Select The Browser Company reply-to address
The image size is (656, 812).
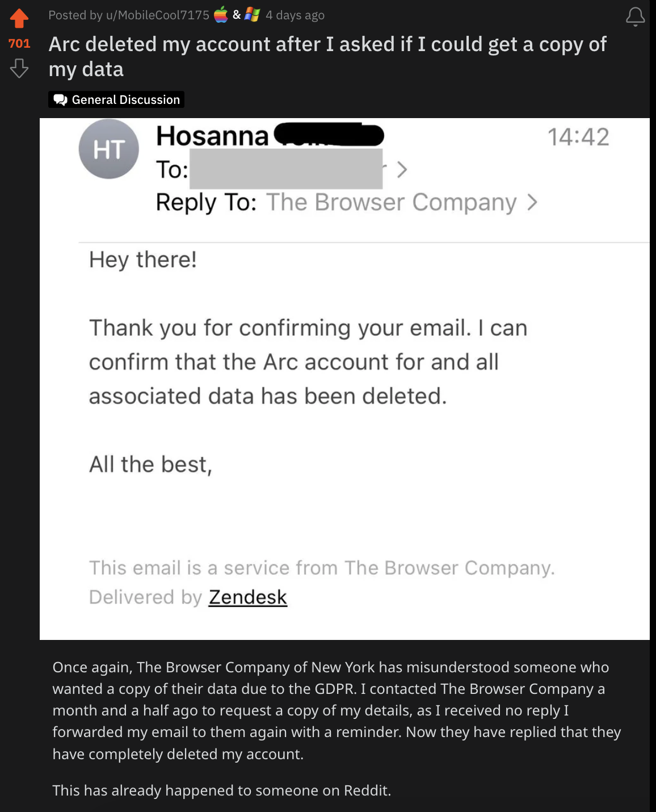point(391,202)
